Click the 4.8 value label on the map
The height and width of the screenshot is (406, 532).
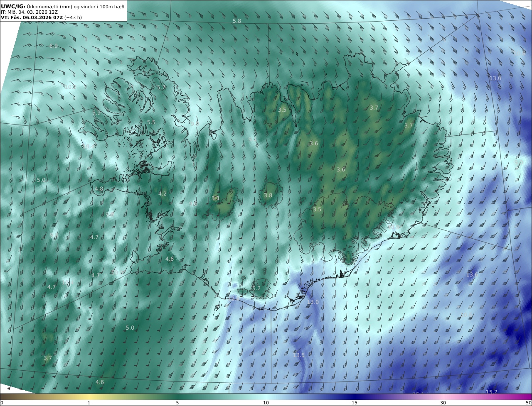point(99,188)
